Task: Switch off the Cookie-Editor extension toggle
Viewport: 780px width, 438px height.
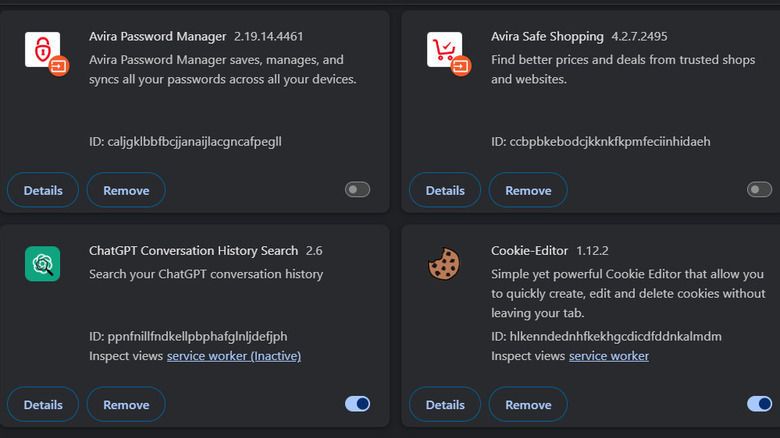Action: 759,404
